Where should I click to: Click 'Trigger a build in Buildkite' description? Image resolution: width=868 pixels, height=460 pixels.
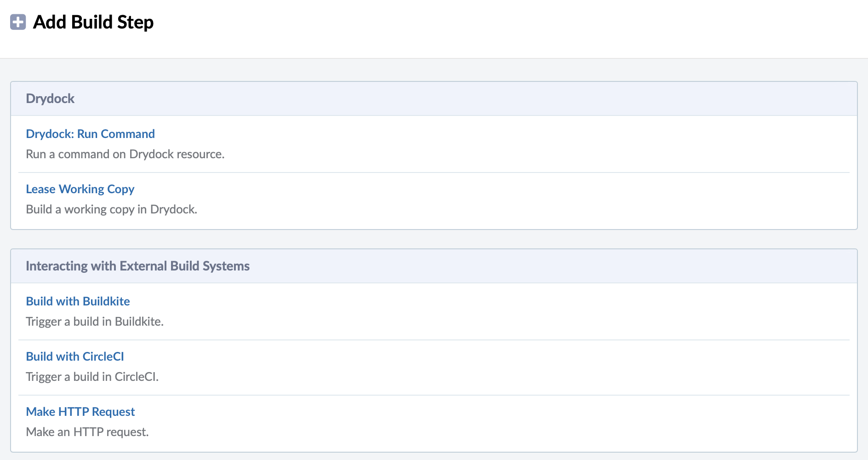click(95, 322)
